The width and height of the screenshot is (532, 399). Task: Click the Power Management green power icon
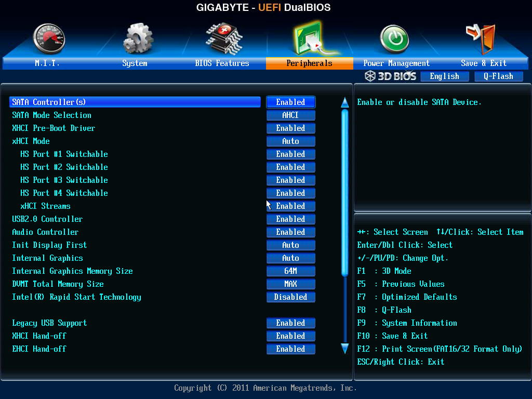[394, 39]
